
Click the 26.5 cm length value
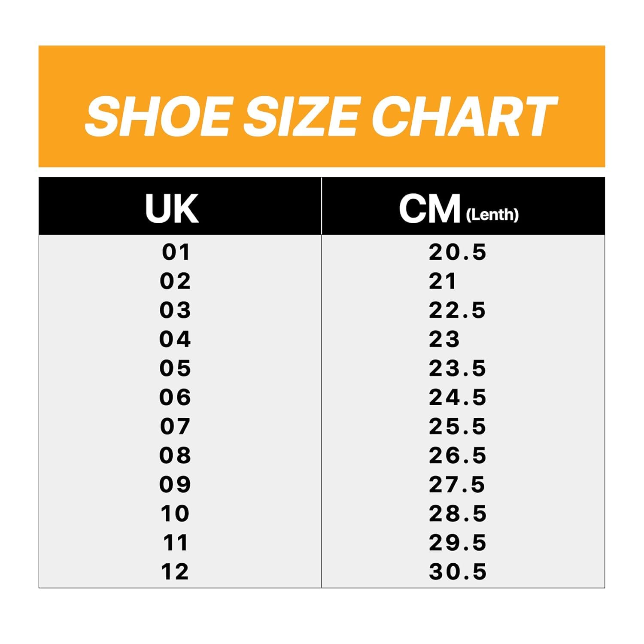pyautogui.click(x=457, y=456)
